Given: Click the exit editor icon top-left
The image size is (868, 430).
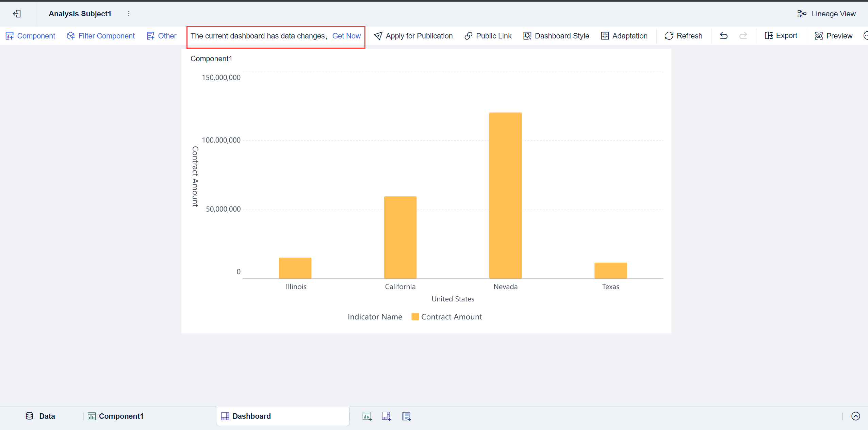Looking at the screenshot, I should click(17, 14).
